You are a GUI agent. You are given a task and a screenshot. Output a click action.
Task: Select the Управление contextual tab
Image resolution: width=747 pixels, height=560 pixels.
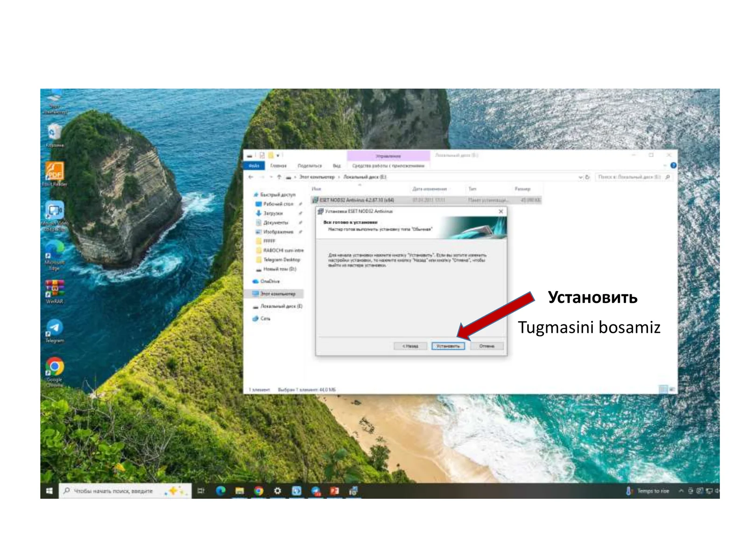[x=388, y=156]
